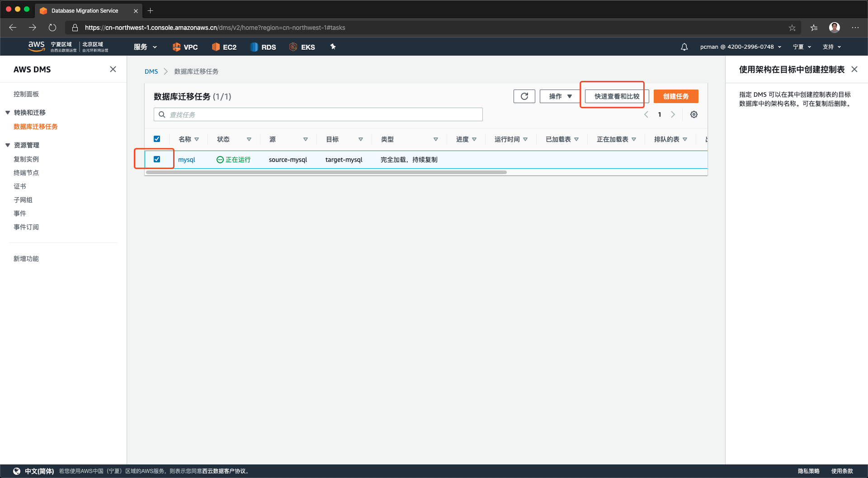This screenshot has height=478, width=868.
Task: Collapse the 资源管理 sidebar section
Action: tap(8, 145)
